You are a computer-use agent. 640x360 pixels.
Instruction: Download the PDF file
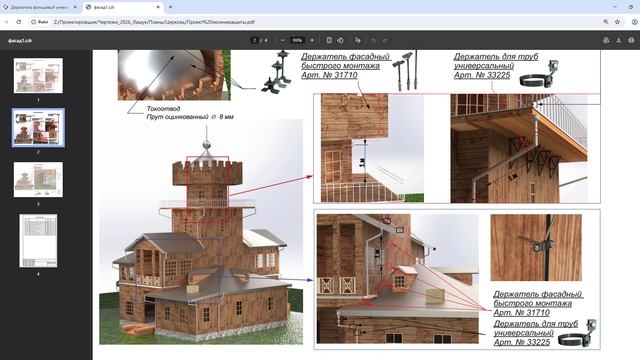tap(619, 40)
